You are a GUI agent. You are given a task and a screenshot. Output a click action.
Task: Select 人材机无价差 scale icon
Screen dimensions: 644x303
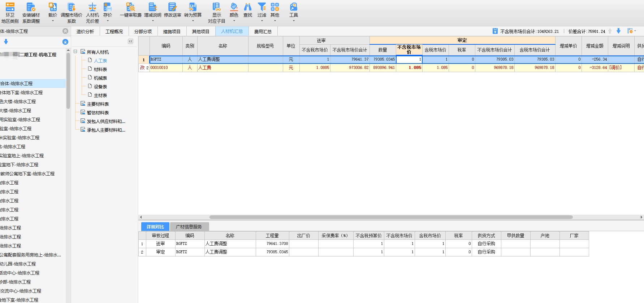pyautogui.click(x=92, y=6)
